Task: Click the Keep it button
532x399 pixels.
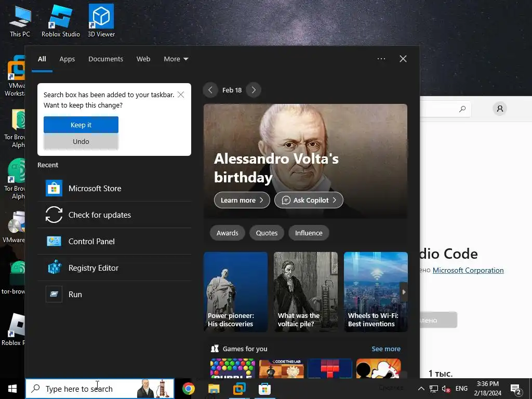Action: click(x=81, y=125)
